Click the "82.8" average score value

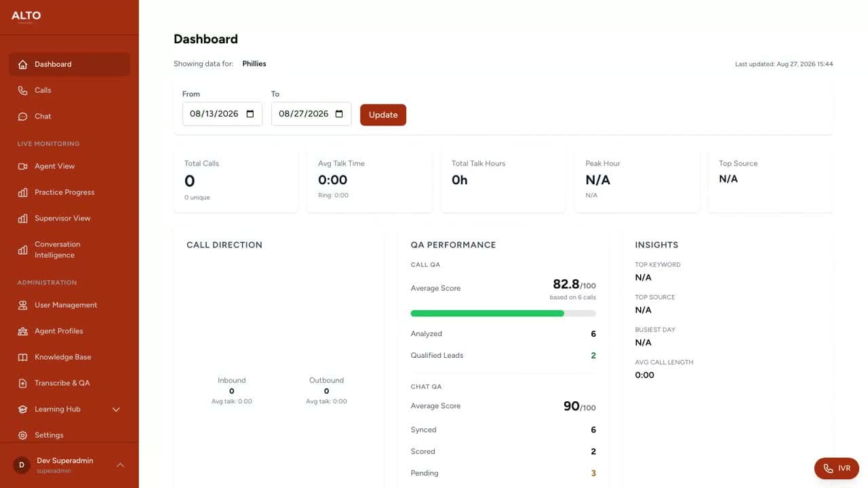pos(566,284)
